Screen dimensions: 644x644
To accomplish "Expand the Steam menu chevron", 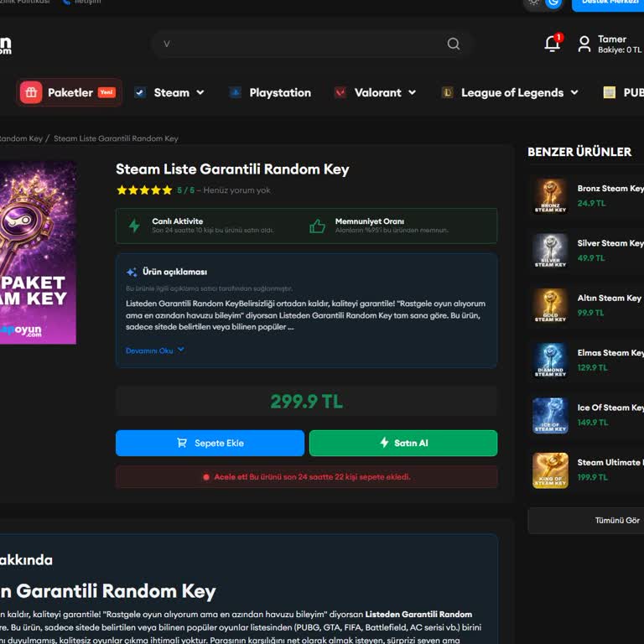I will click(200, 92).
